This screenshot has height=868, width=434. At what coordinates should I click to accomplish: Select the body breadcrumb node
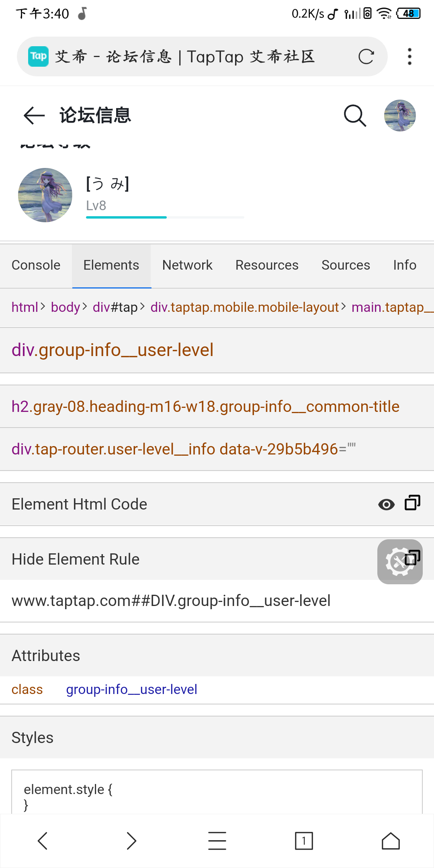66,307
